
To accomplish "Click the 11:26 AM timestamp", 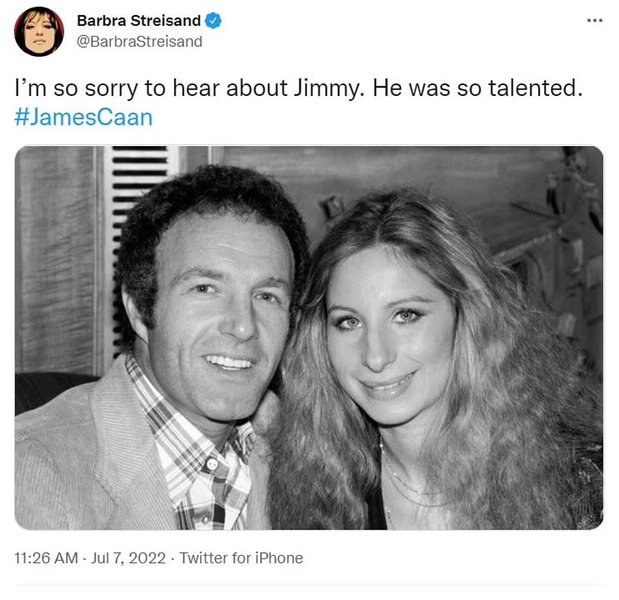I will coord(46,558).
